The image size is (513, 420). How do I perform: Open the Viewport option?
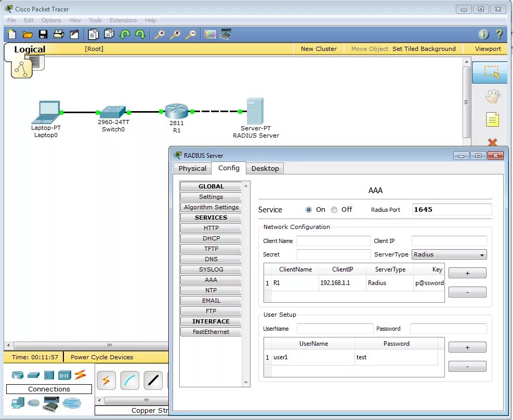pyautogui.click(x=488, y=49)
